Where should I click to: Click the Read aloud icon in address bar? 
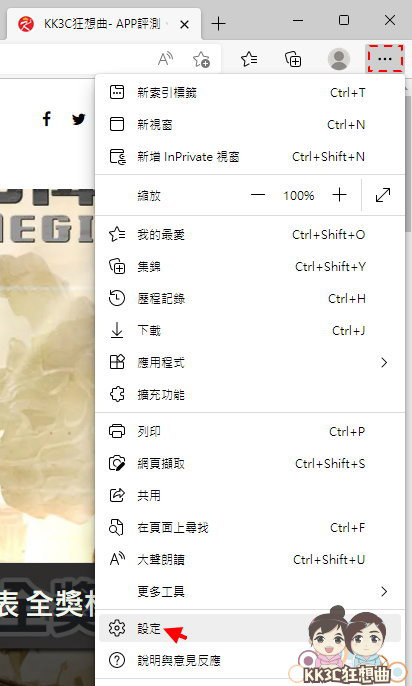165,59
